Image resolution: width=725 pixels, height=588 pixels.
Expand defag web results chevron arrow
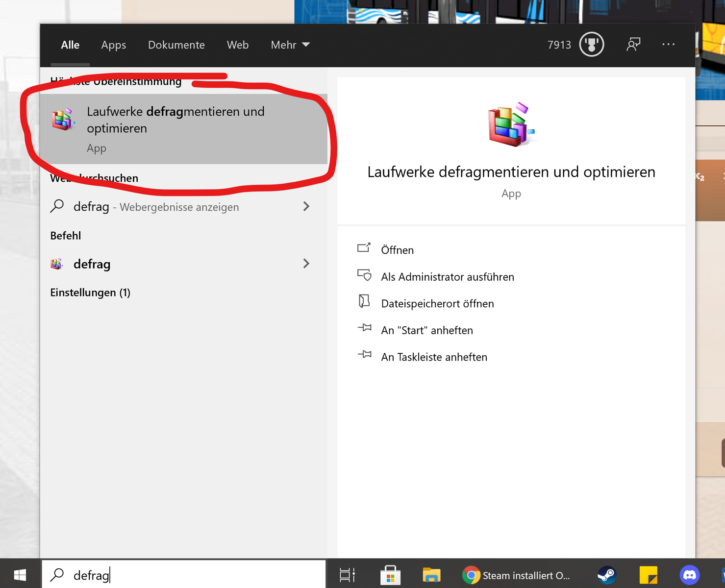[306, 206]
